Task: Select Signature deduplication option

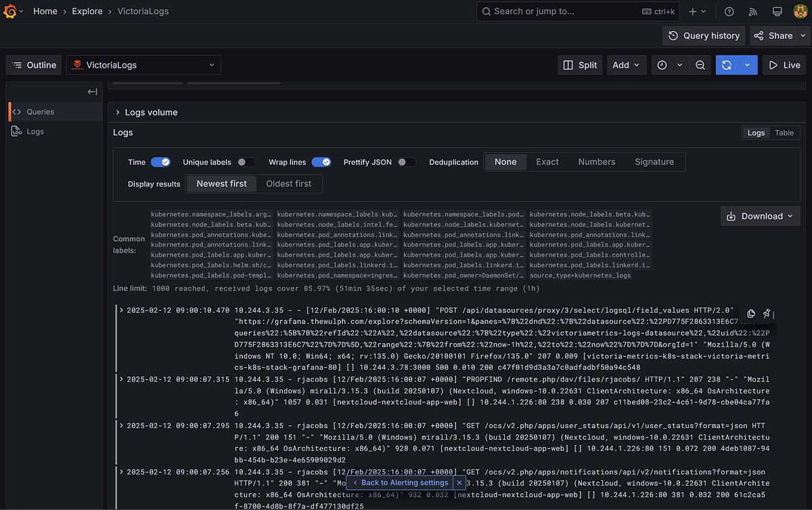Action: click(654, 162)
